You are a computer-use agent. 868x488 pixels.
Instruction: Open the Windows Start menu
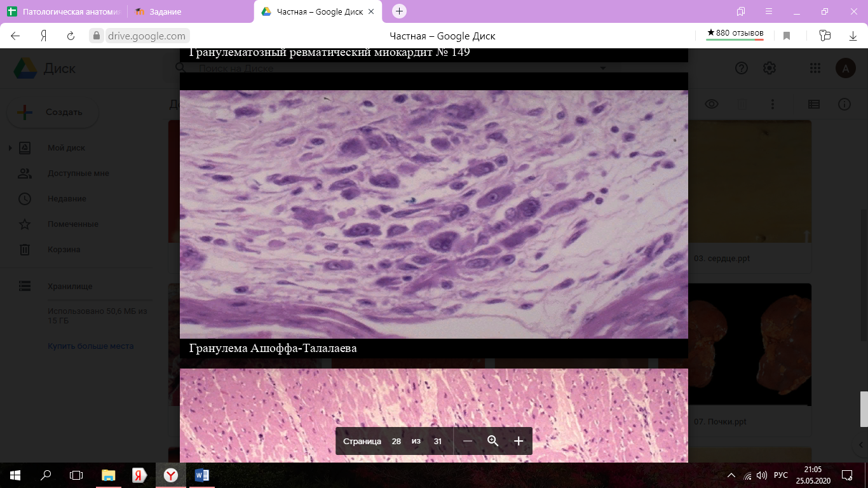point(15,475)
